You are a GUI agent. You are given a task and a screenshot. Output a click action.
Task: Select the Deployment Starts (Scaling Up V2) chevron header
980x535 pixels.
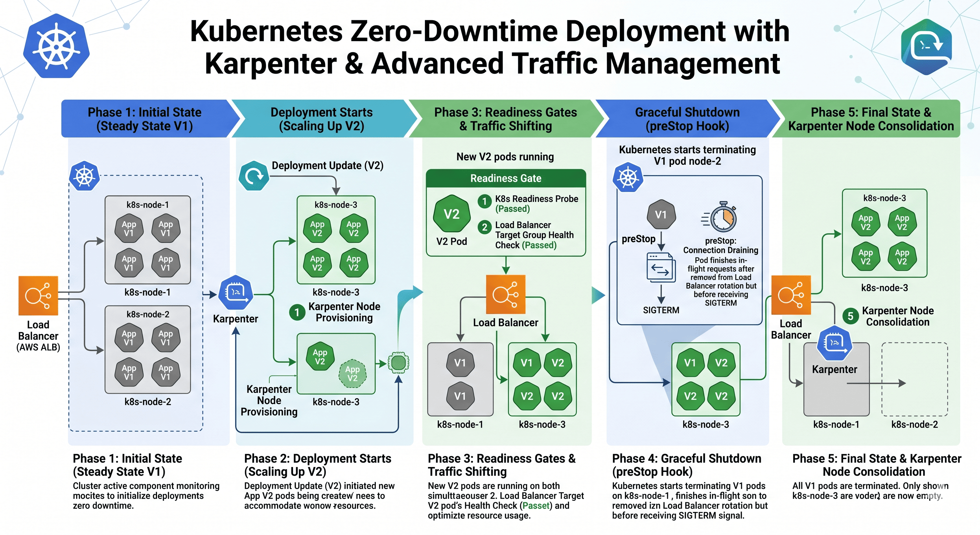322,118
